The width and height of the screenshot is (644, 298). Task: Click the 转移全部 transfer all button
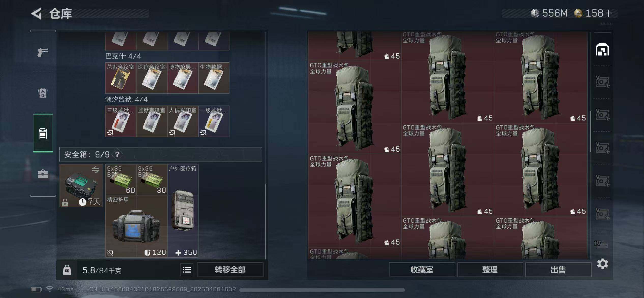click(x=230, y=270)
